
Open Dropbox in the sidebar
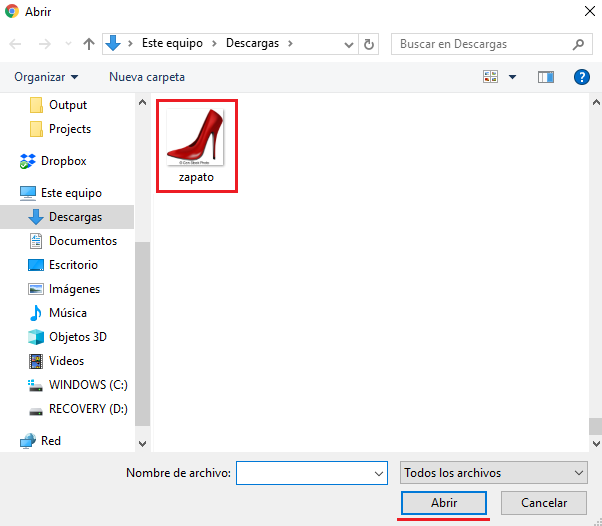pyautogui.click(x=63, y=161)
